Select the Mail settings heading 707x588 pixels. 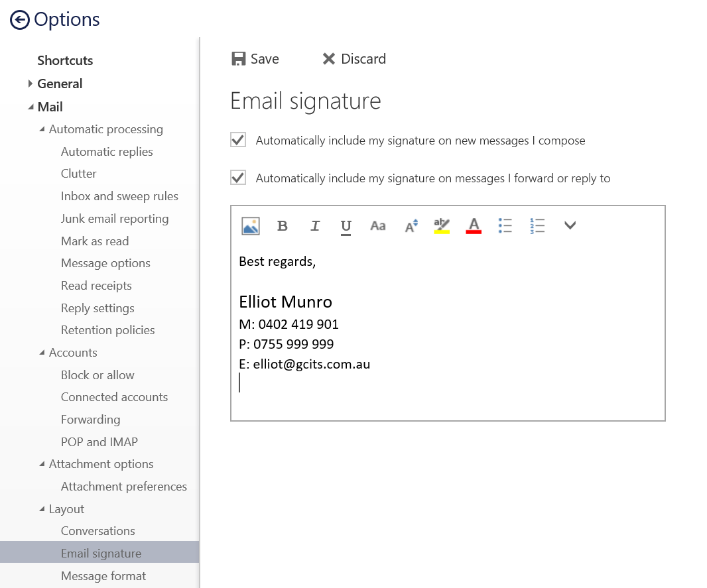point(50,107)
